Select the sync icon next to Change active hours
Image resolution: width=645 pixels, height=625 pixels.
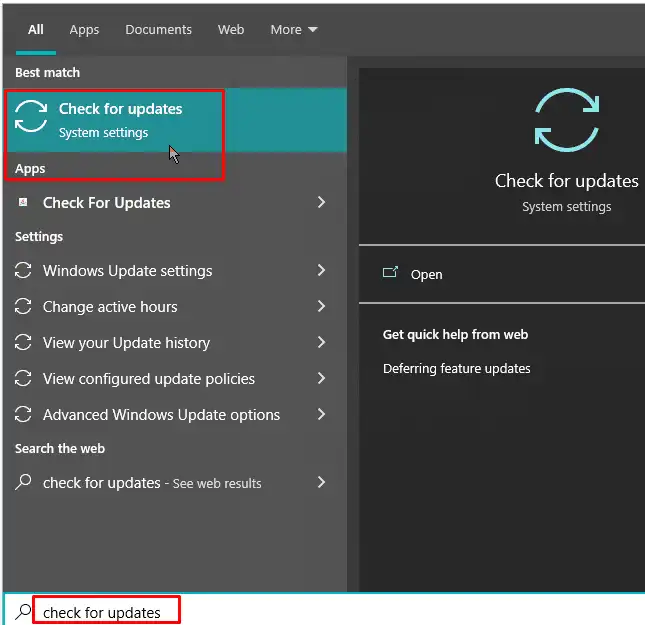point(23,307)
